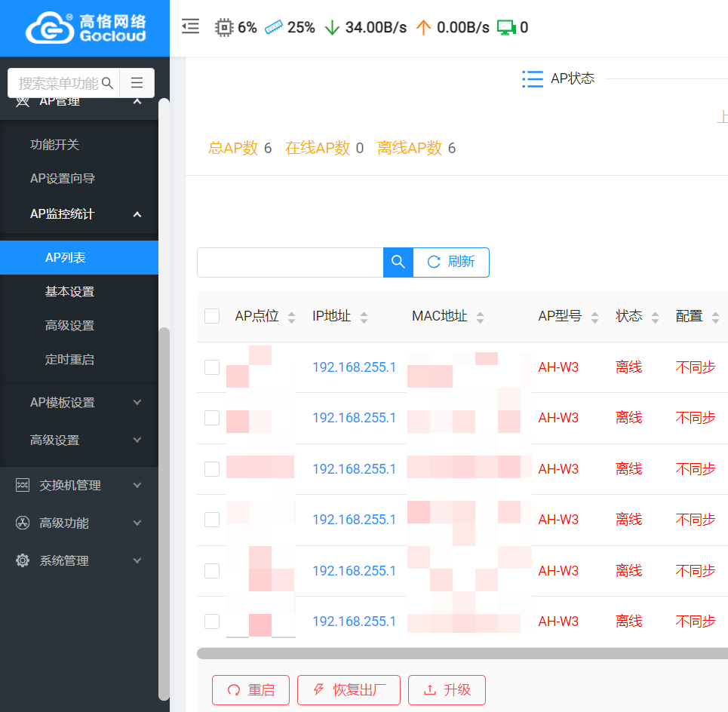
Task: Click the online devices monitor icon
Action: (x=505, y=28)
